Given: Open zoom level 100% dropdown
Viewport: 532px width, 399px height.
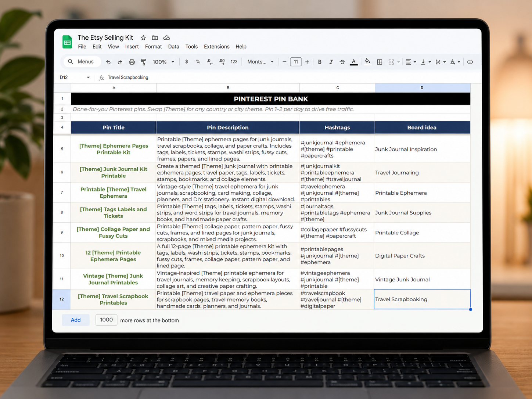Looking at the screenshot, I should coord(163,62).
